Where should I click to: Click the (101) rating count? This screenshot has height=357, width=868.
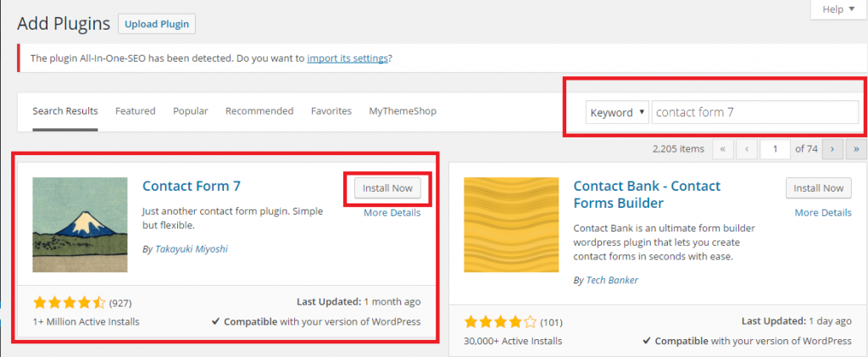coord(551,322)
